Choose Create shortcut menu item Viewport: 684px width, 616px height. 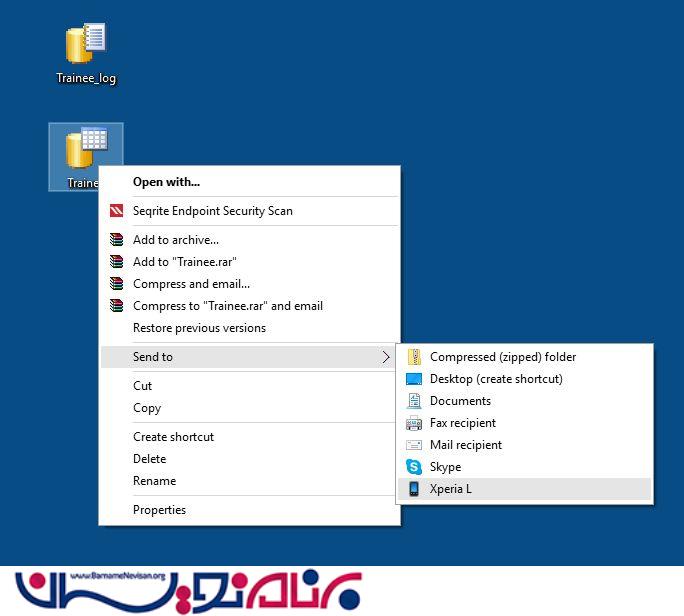[173, 437]
